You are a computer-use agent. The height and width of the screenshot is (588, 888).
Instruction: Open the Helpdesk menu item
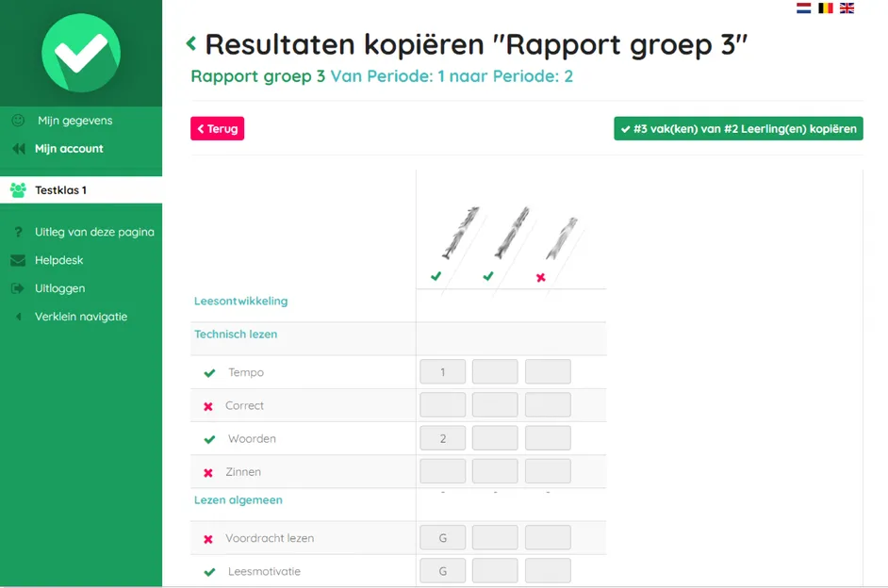click(58, 260)
